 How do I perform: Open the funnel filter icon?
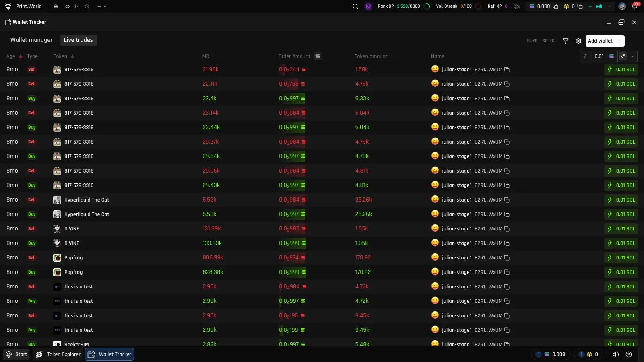pos(566,41)
